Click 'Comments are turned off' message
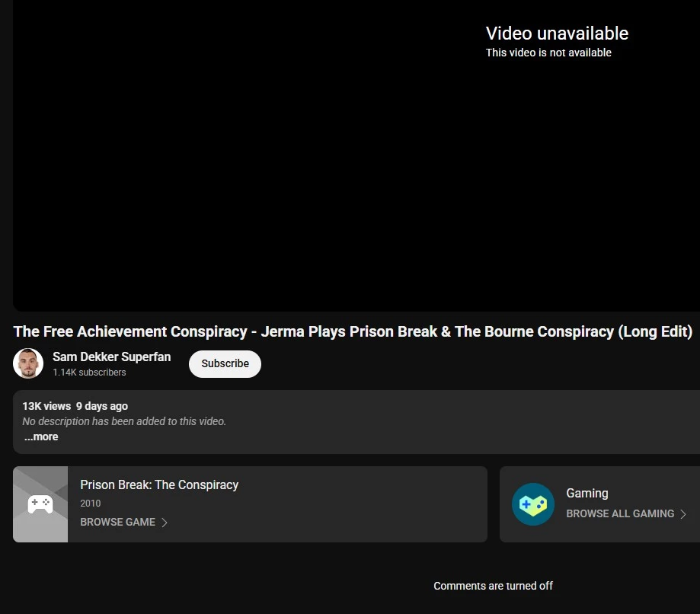The image size is (700, 614). coord(493,586)
